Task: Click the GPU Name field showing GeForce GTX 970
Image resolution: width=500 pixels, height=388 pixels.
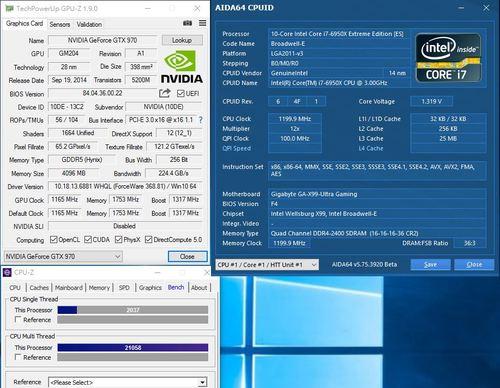Action: coord(102,40)
